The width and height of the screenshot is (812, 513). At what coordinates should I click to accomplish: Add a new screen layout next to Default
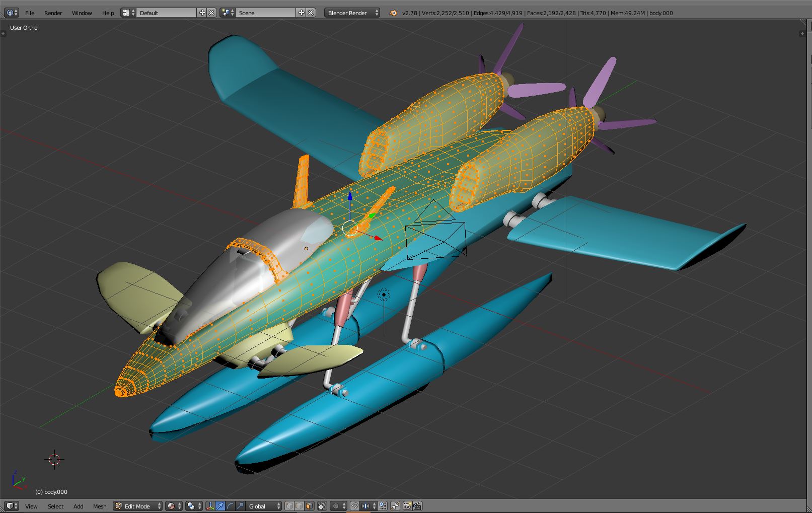coord(202,13)
